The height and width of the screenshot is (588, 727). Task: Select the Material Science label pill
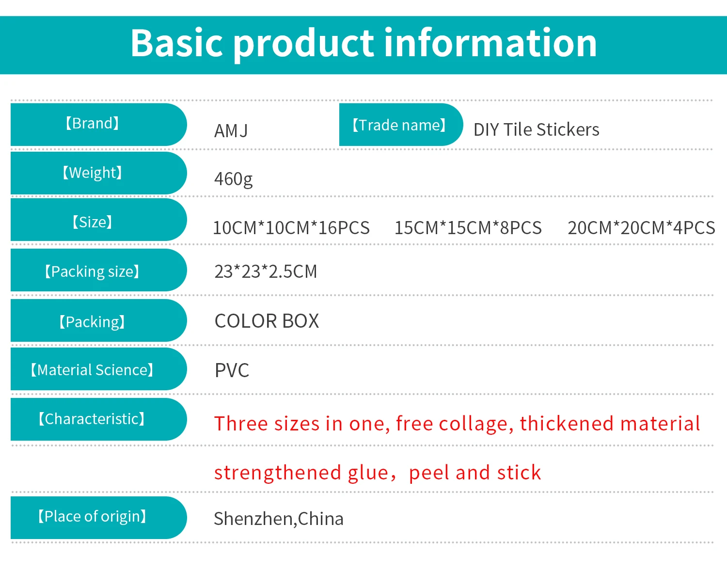tap(98, 369)
